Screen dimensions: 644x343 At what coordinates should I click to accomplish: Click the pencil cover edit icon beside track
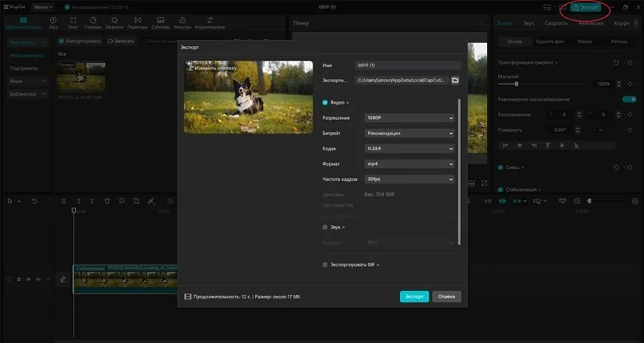63,279
